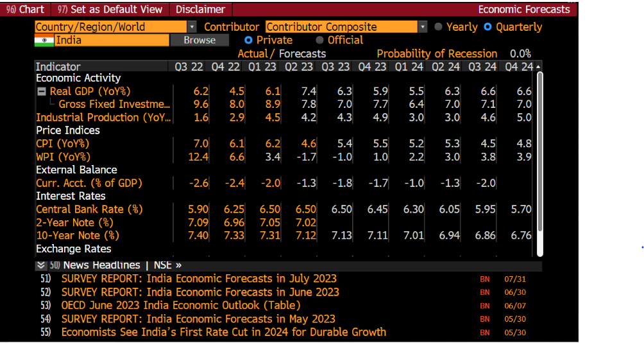Click the Economic Activity section heading

point(78,78)
